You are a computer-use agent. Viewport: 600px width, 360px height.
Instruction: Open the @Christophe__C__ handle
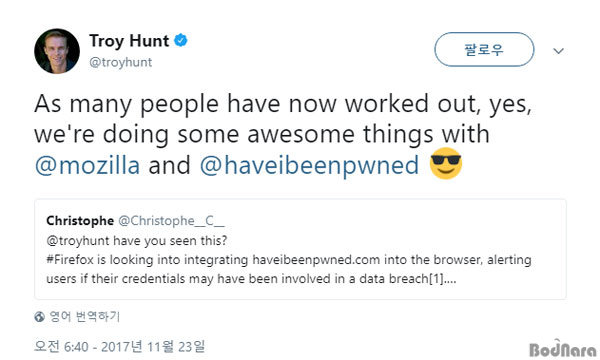171,221
